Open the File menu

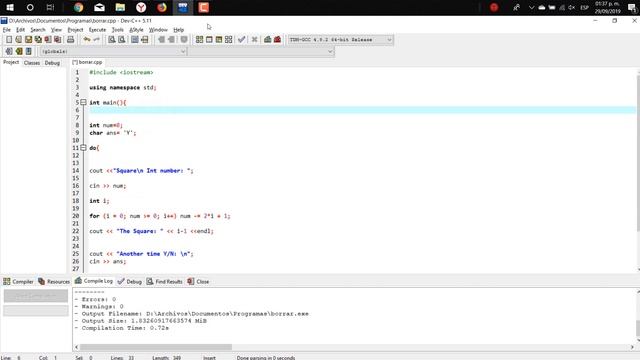point(7,30)
